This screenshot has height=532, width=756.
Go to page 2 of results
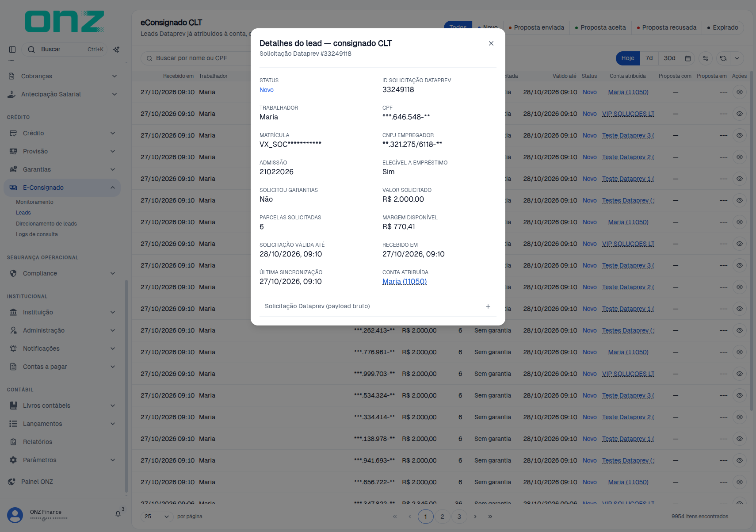tap(442, 517)
